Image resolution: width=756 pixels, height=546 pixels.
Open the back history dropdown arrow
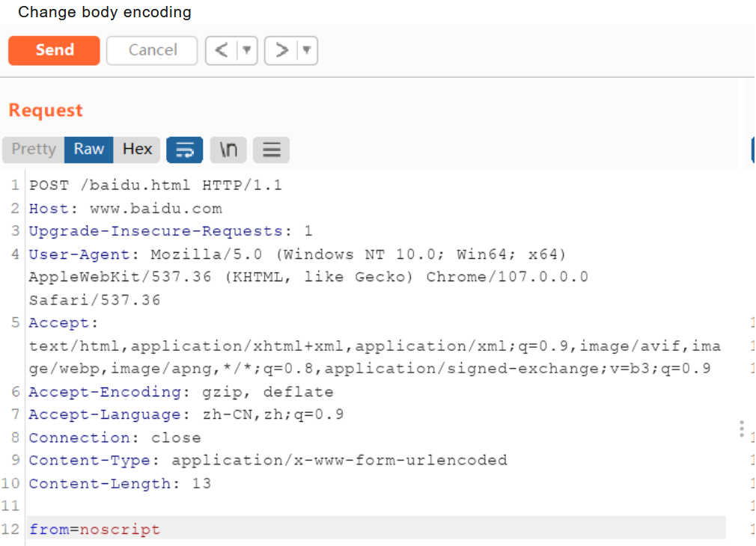point(247,50)
